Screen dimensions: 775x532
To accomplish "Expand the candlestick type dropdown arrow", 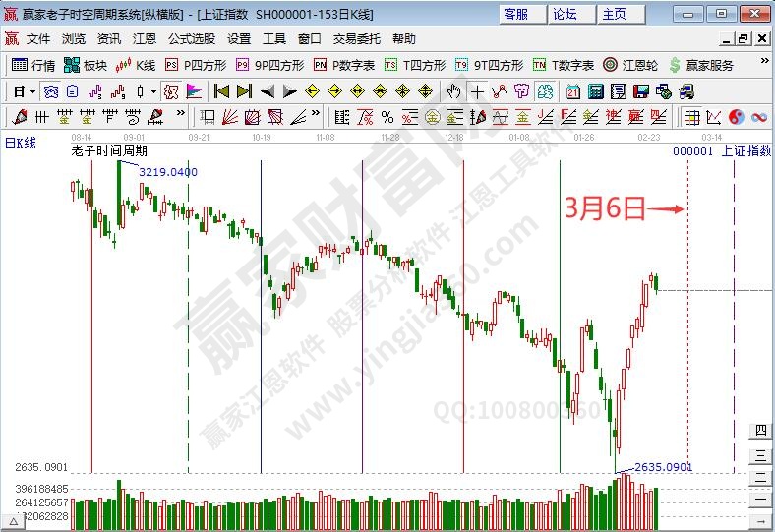I will (152, 91).
